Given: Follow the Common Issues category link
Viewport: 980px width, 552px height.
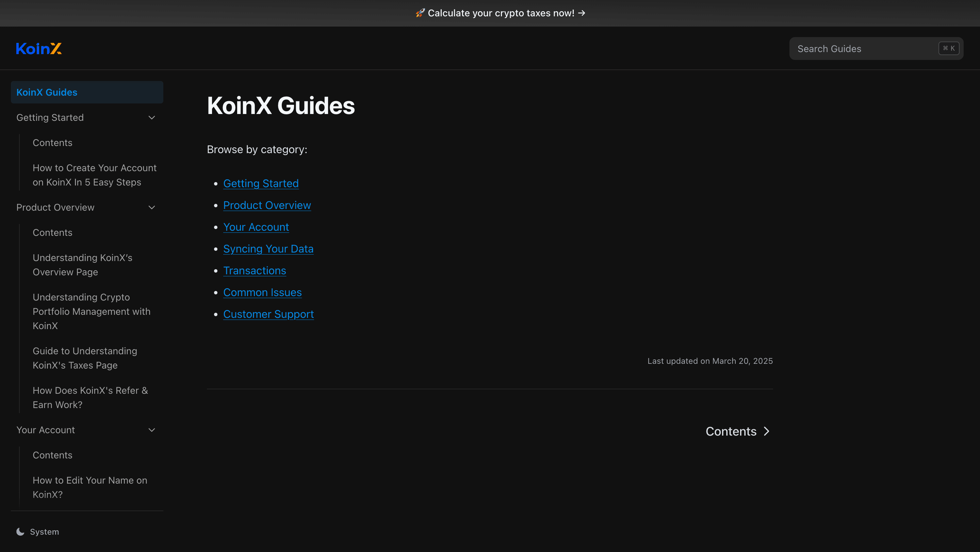Looking at the screenshot, I should (262, 292).
